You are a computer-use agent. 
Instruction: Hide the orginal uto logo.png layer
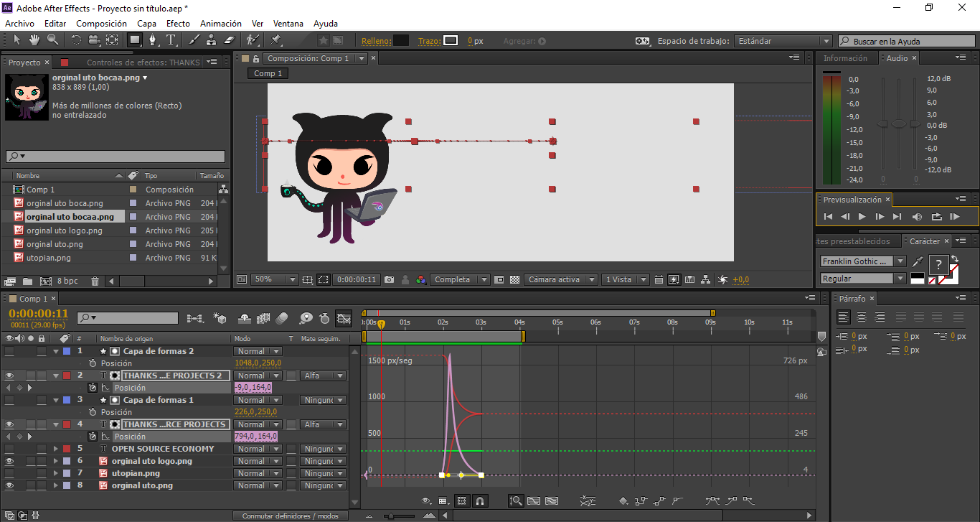[x=9, y=461]
